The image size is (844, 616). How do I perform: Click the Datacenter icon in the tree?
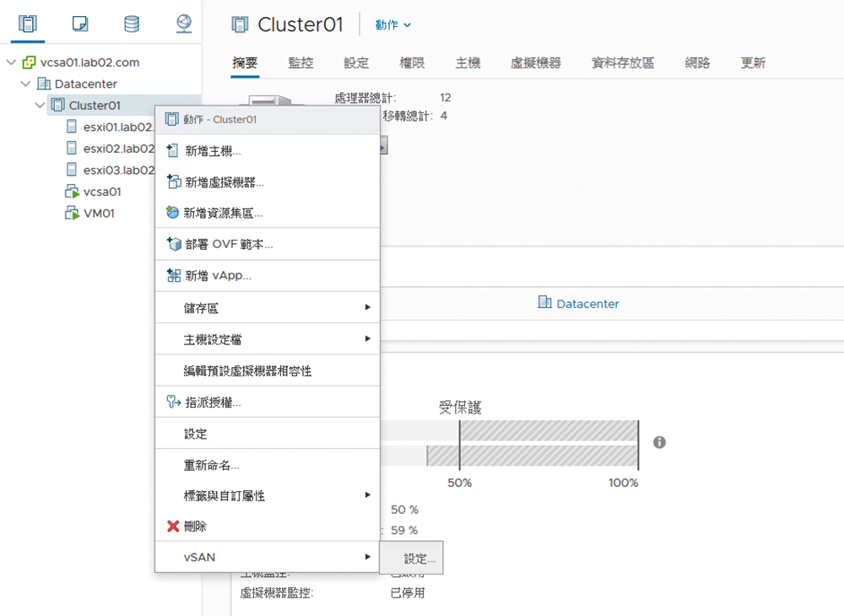point(44,84)
